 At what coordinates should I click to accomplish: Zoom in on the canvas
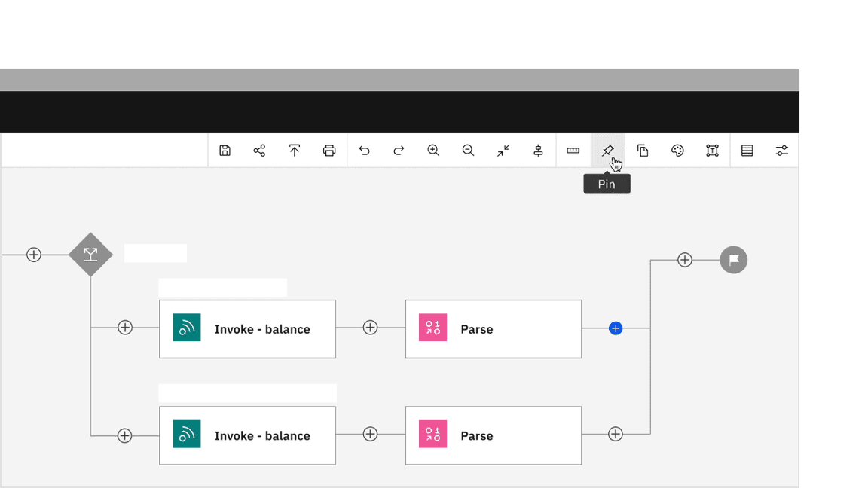click(433, 151)
